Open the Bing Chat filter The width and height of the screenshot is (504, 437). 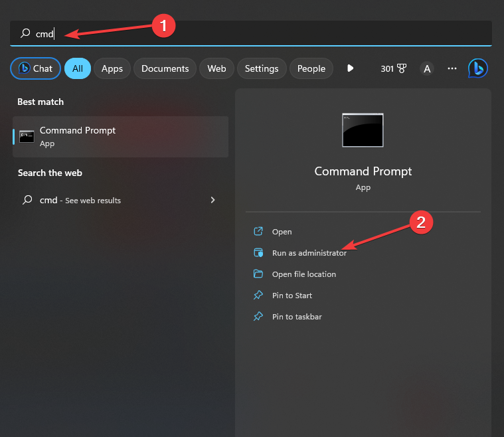point(35,68)
